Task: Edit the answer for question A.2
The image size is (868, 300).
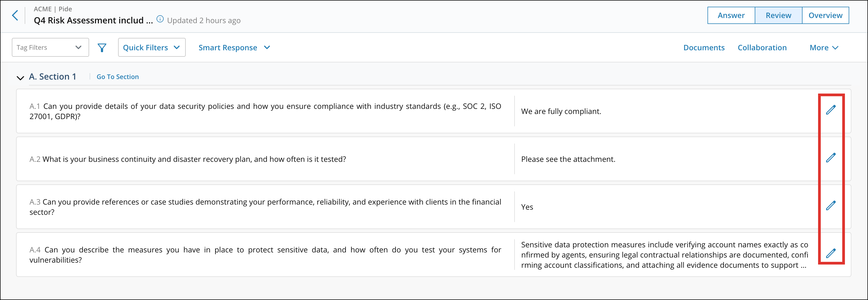Action: 831,158
